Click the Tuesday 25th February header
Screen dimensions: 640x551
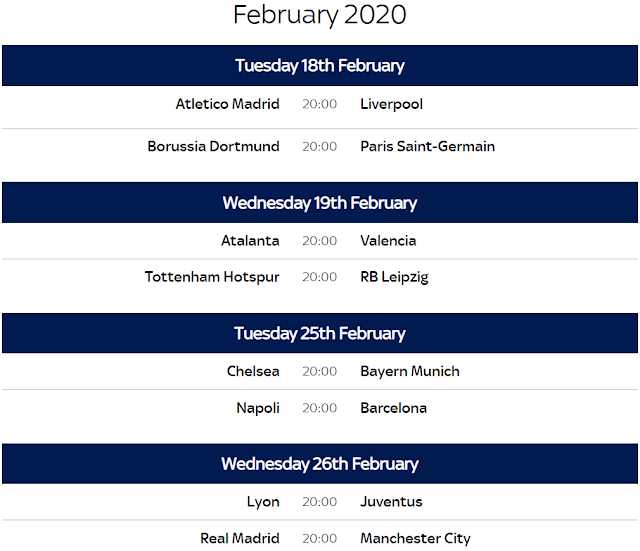coord(320,333)
